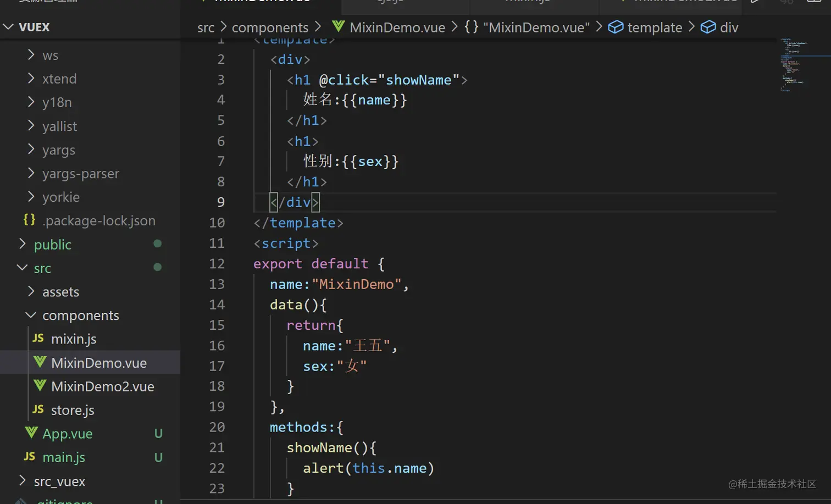Click the return keyword on line 15
This screenshot has width=831, height=504.
311,325
